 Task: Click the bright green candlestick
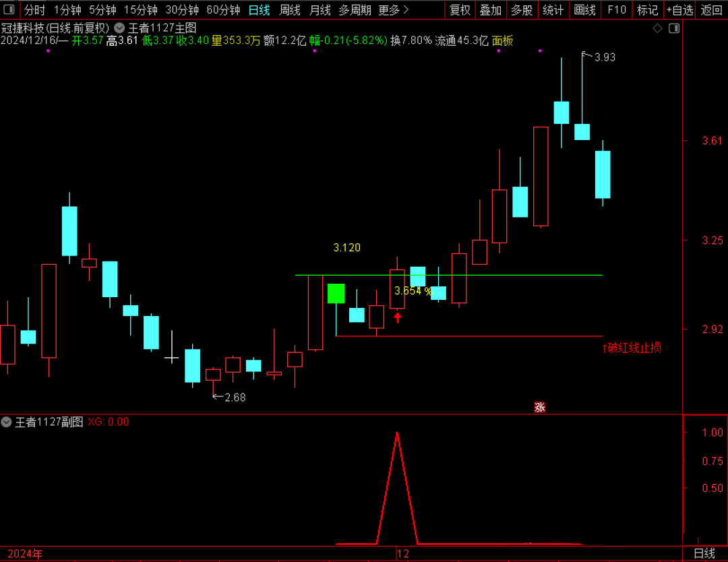[336, 293]
